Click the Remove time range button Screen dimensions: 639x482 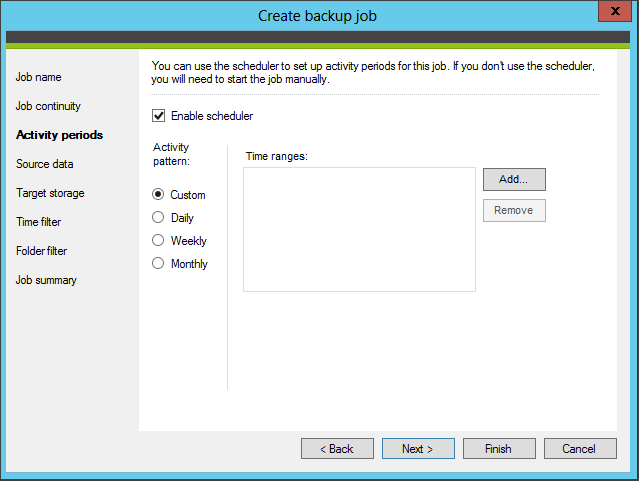tap(514, 210)
